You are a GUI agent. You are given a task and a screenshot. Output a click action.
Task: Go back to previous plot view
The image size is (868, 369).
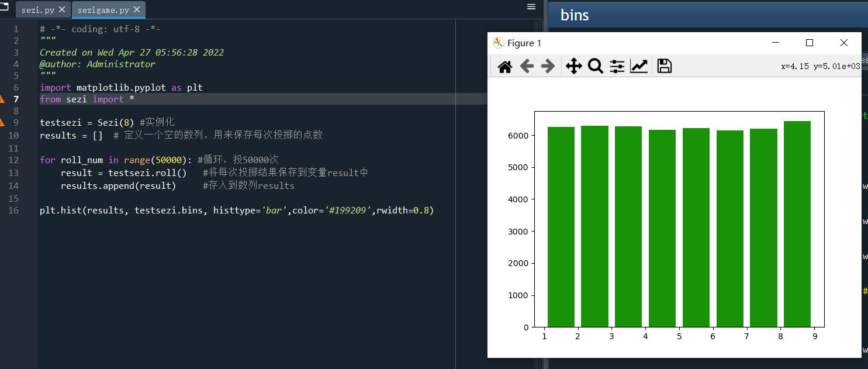(x=527, y=67)
